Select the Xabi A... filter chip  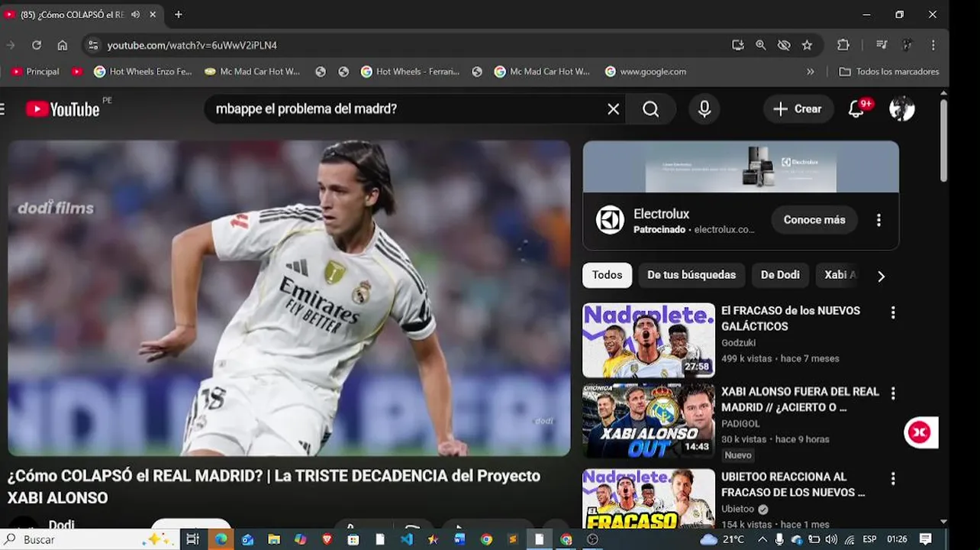click(840, 275)
